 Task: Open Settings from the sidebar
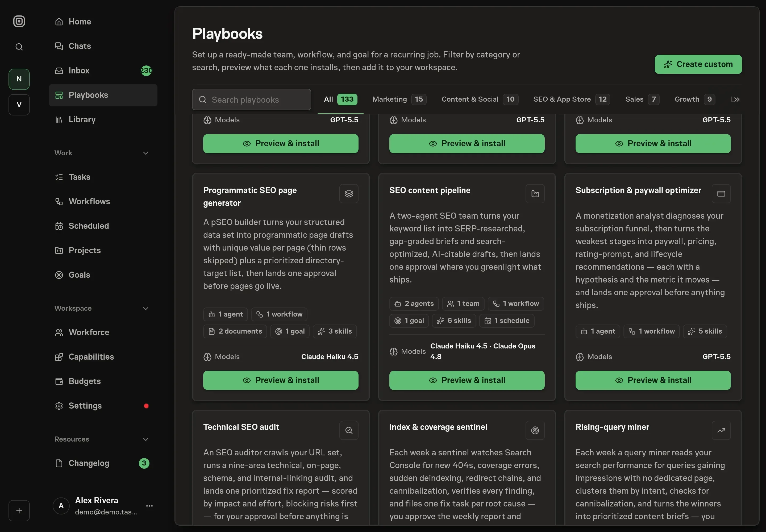103,406
